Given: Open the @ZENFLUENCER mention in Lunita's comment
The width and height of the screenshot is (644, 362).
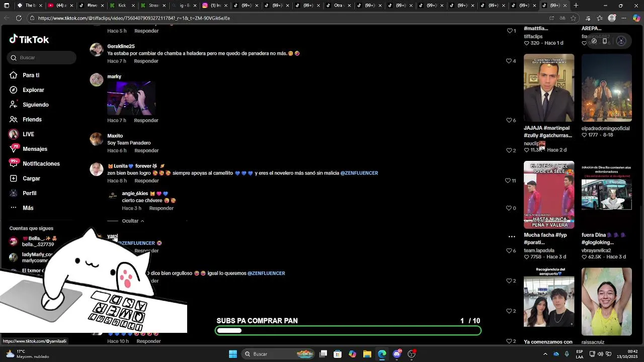Looking at the screenshot, I should [x=359, y=173].
